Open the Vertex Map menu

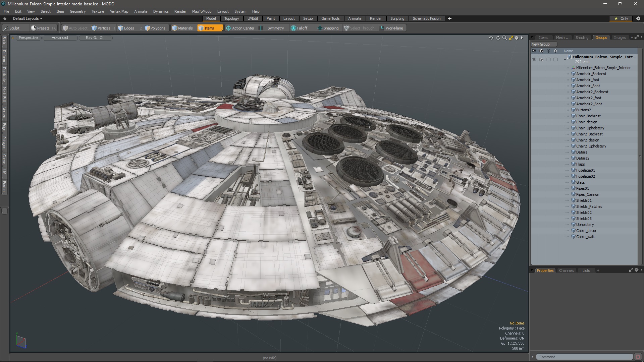point(119,11)
